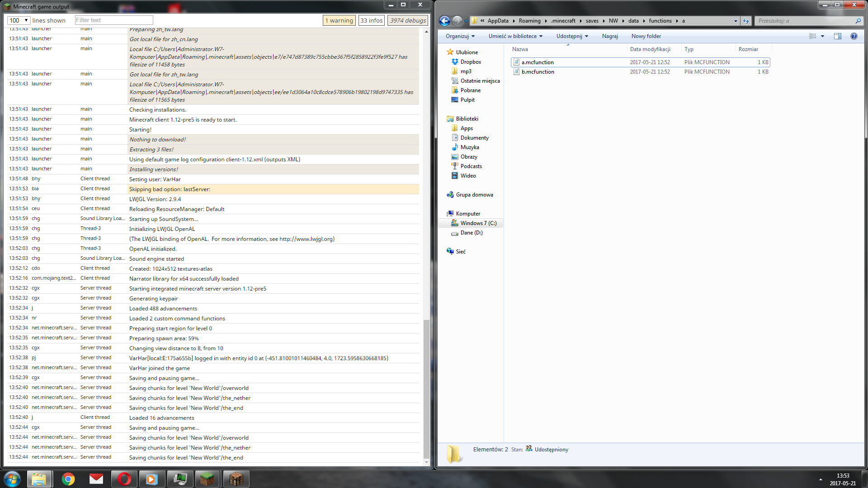Open the Explorer help icon
The height and width of the screenshot is (488, 868).
pyautogui.click(x=854, y=36)
